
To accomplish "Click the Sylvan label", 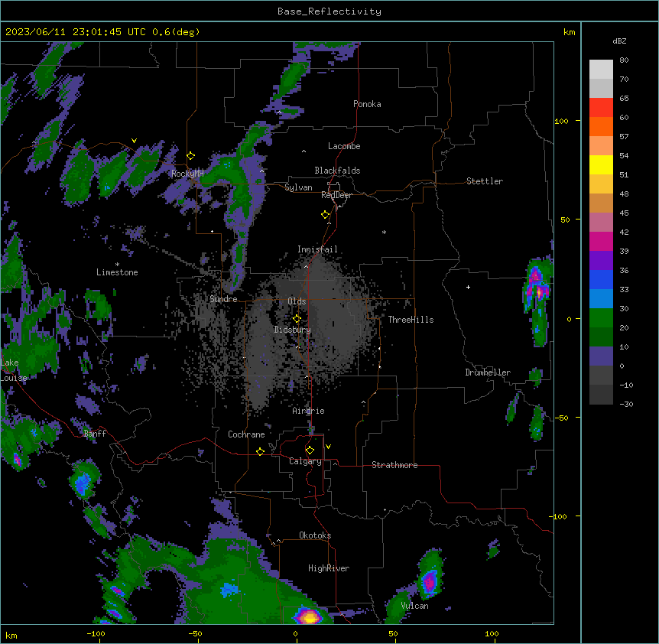I will (298, 187).
